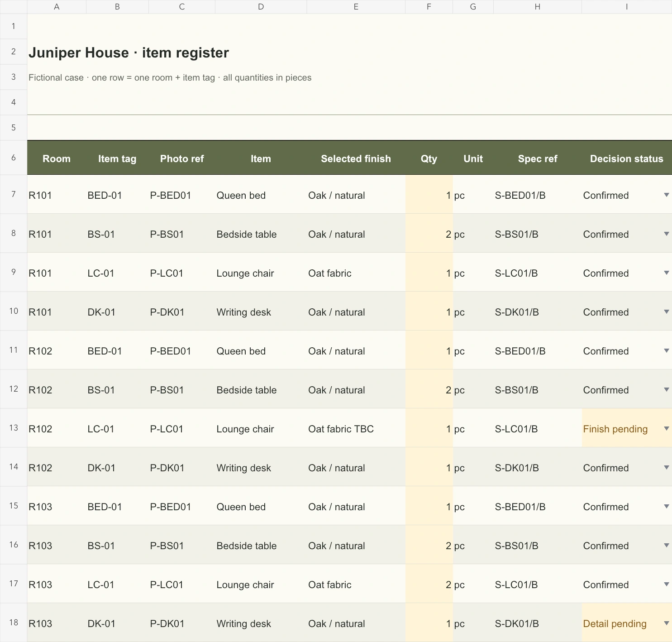Select pc unit cell in row 12
Viewport: 672px width, 642px height.
pyautogui.click(x=473, y=389)
